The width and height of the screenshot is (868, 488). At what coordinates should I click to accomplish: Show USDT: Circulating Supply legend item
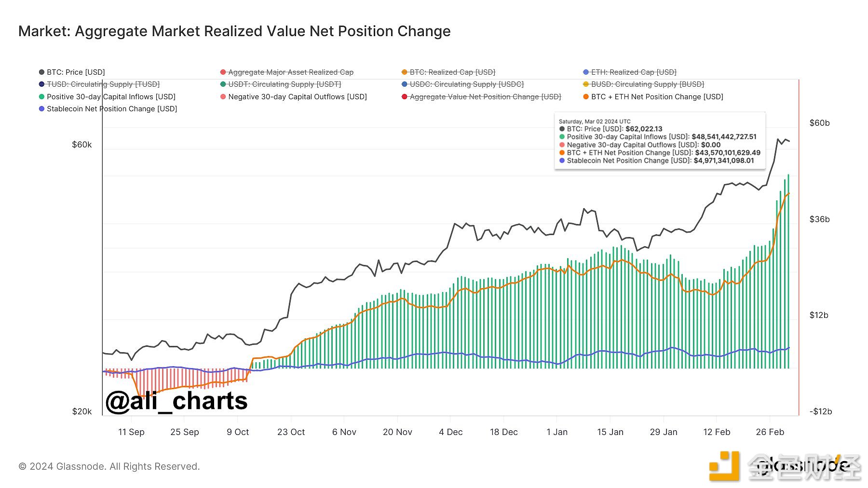click(x=284, y=84)
